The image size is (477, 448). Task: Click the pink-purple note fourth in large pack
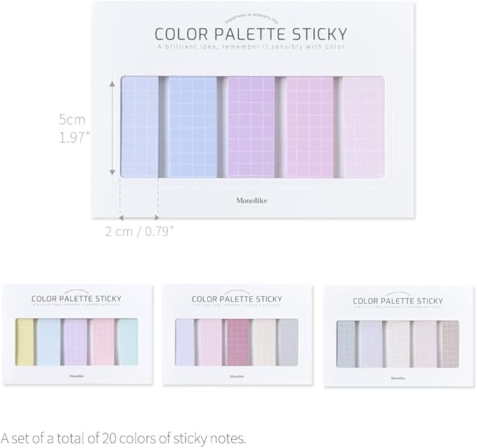(x=311, y=126)
